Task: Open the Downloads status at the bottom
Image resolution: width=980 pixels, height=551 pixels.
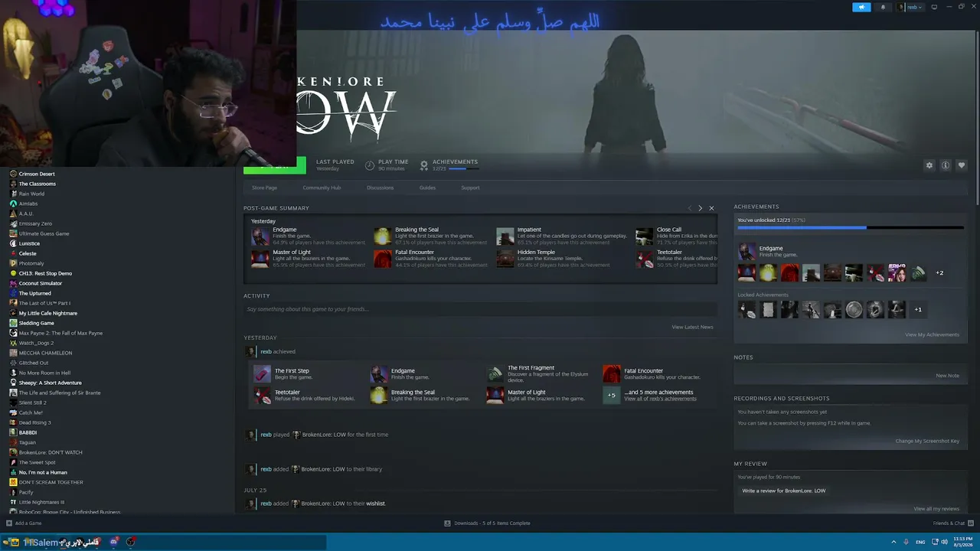Action: point(488,523)
